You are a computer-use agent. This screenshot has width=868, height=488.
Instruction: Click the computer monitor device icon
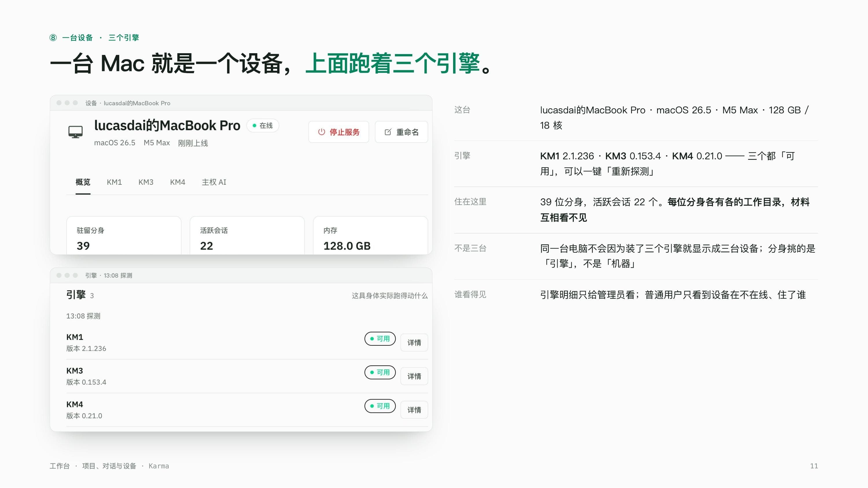coord(76,132)
